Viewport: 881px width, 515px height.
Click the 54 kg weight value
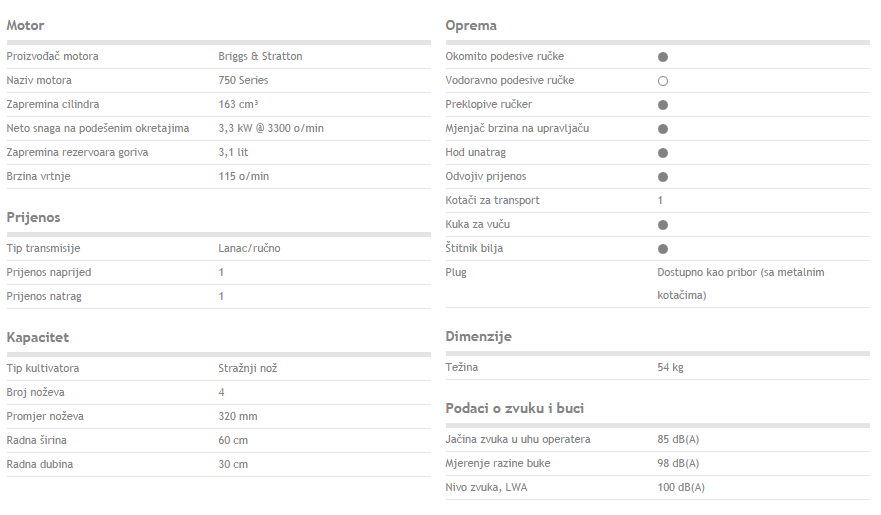(x=670, y=367)
